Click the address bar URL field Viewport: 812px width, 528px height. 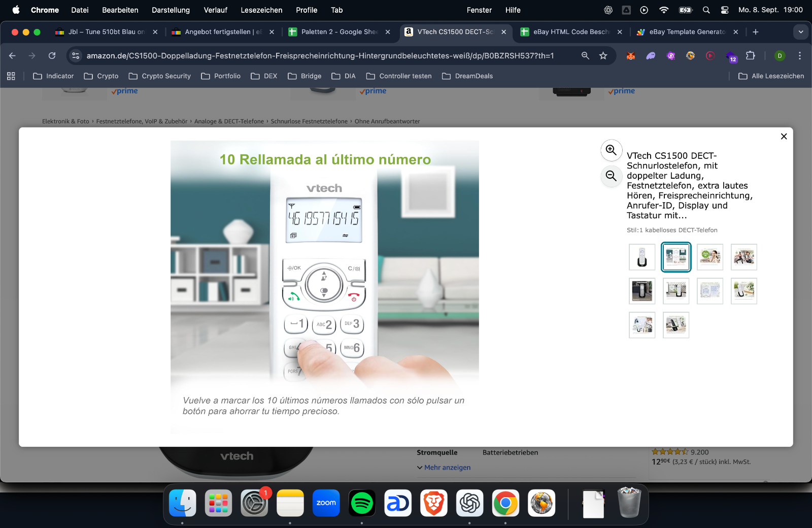(x=320, y=56)
